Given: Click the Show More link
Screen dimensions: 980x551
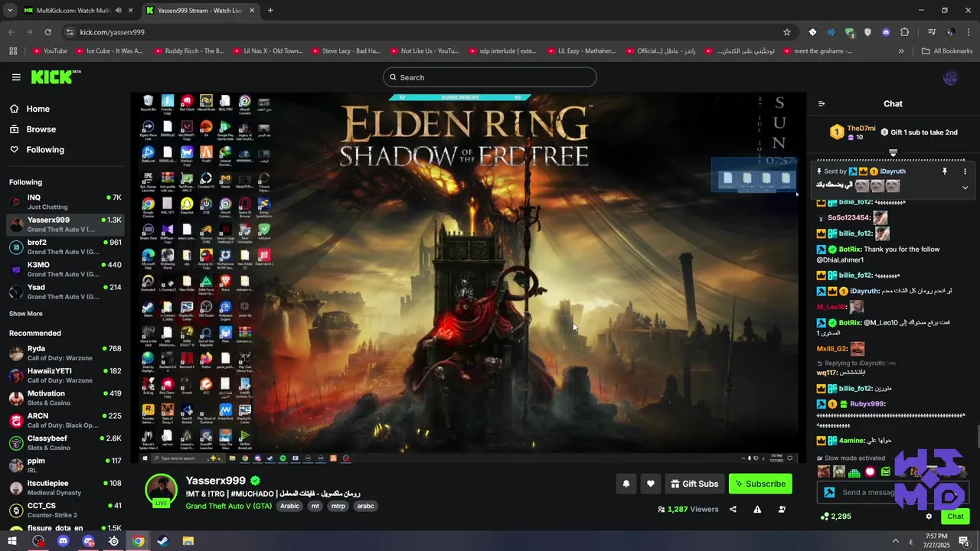Looking at the screenshot, I should (x=25, y=314).
